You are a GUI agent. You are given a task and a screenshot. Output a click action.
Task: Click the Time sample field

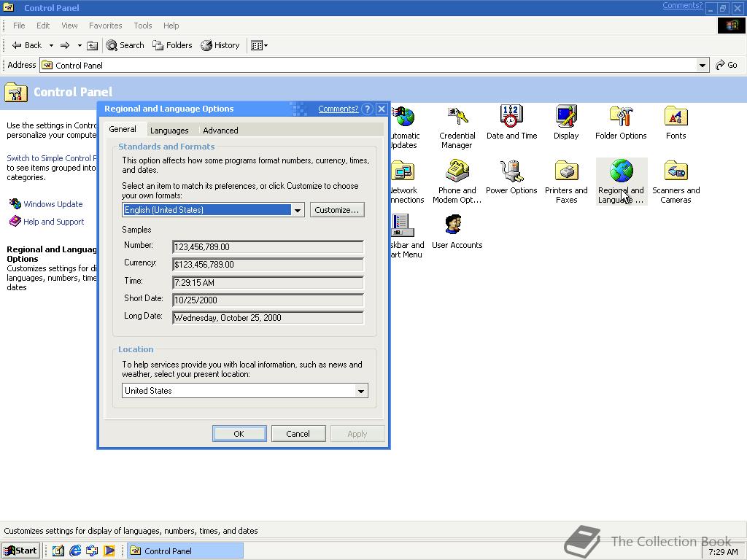pyautogui.click(x=268, y=282)
